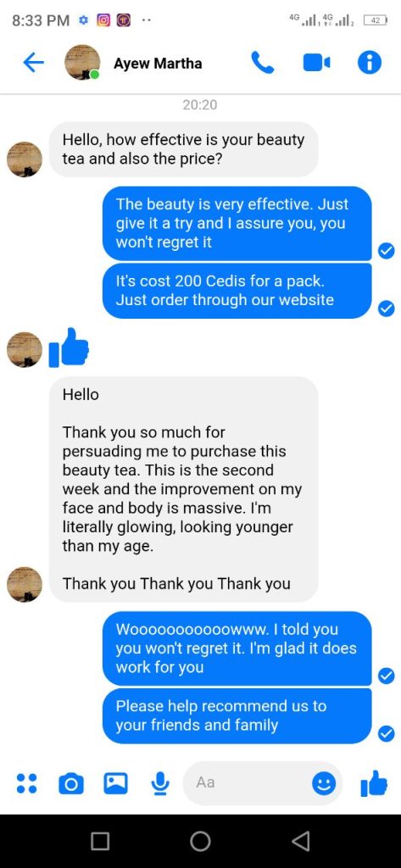Screen dimensions: 401x868
Task: Tap the microphone to record voice message
Action: [160, 782]
